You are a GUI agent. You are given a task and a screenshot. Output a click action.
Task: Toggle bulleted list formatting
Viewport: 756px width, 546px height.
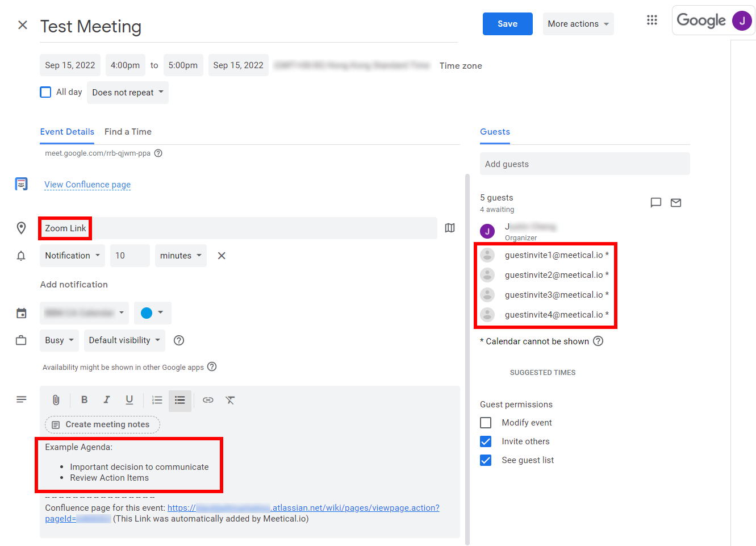pos(180,401)
